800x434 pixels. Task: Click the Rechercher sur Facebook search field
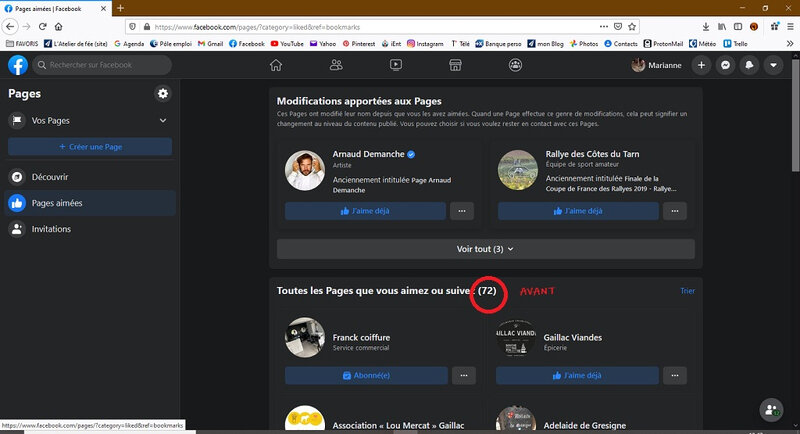[x=102, y=65]
